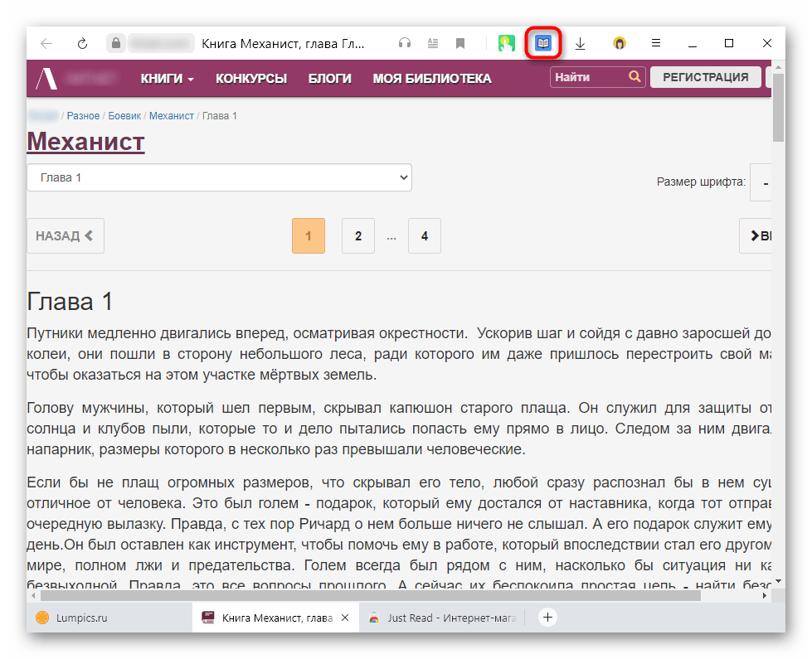Reload the page with the refresh icon
The width and height of the screenshot is (812, 659).
pos(82,43)
